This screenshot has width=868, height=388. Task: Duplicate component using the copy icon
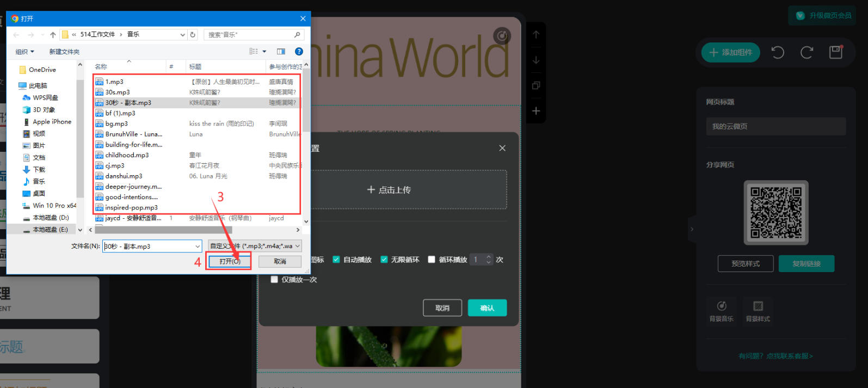[536, 85]
